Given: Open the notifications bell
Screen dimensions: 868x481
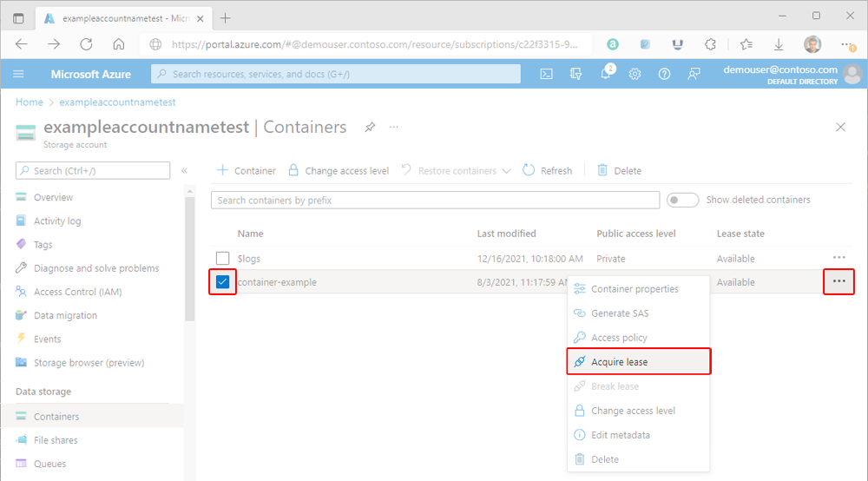Looking at the screenshot, I should pos(606,74).
